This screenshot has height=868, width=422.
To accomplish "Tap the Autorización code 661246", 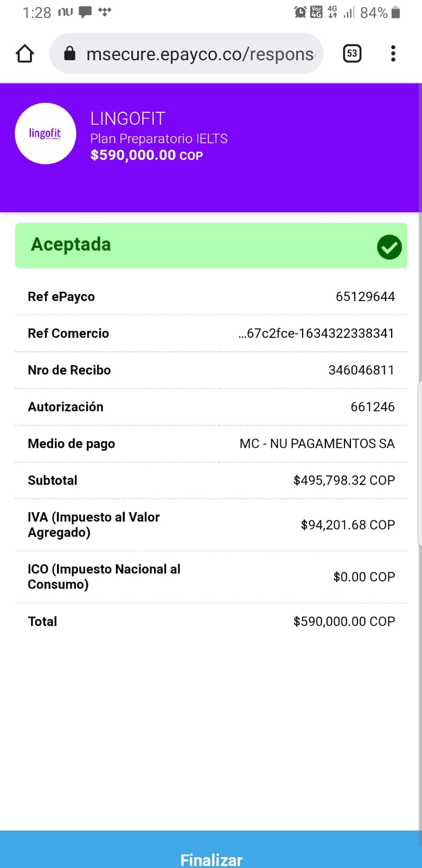I will click(373, 407).
